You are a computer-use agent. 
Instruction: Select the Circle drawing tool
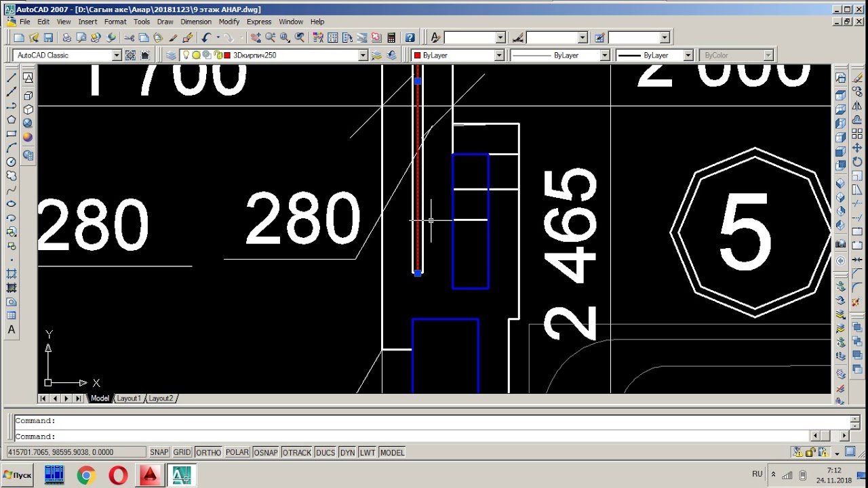coord(12,162)
